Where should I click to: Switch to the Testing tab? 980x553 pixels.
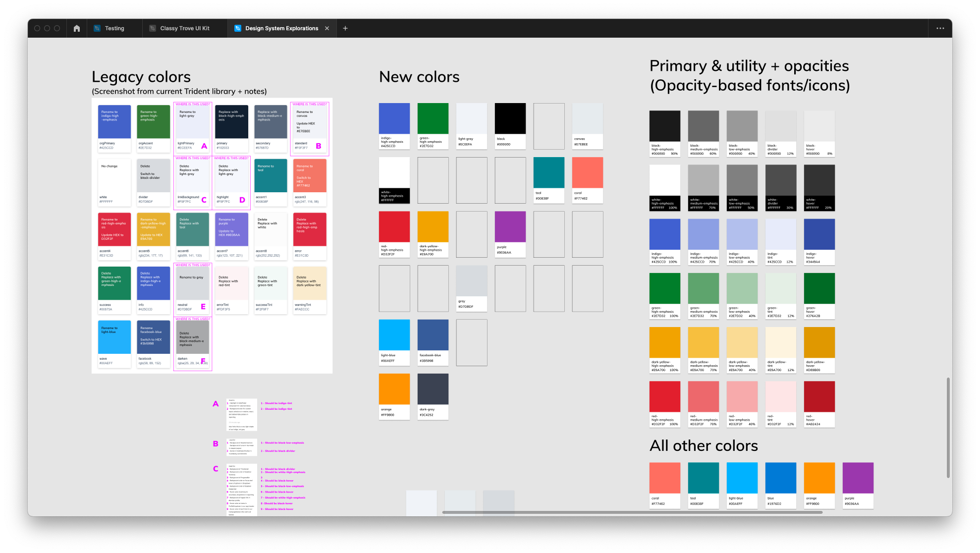click(x=114, y=28)
